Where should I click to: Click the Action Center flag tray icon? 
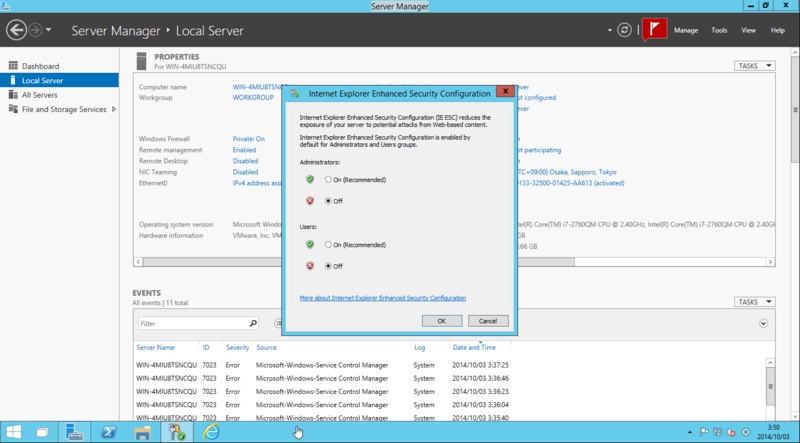point(704,432)
